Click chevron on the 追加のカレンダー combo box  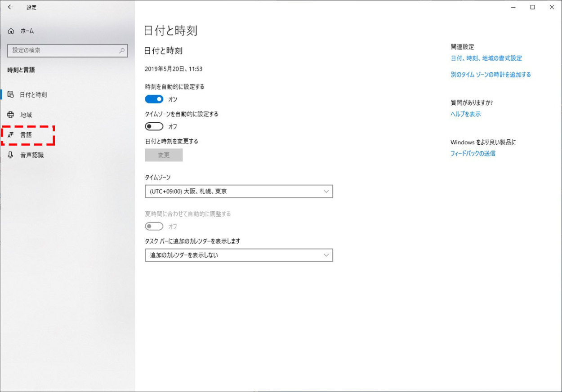326,255
